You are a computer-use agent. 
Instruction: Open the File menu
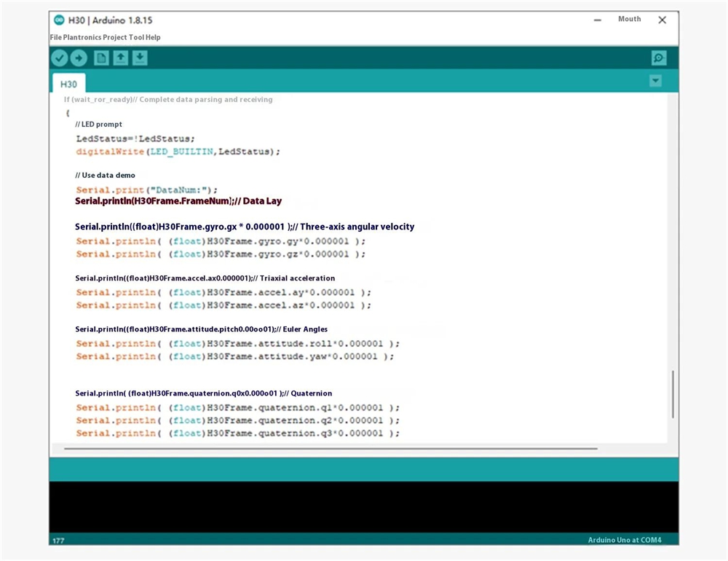tap(56, 37)
